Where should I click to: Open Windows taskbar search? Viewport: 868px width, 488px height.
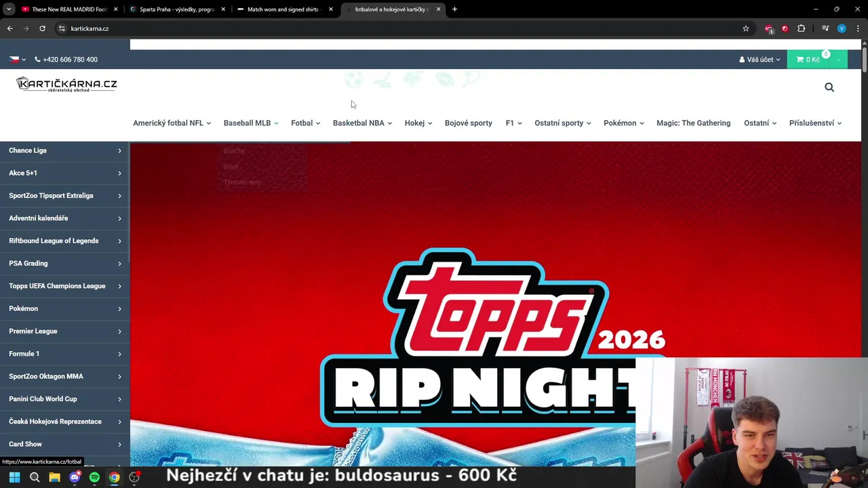coord(35,477)
